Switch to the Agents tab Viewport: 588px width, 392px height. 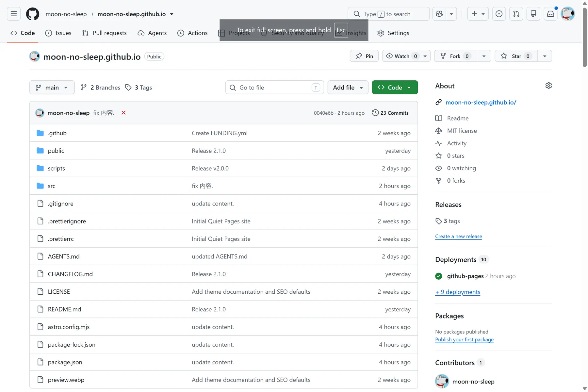click(152, 33)
